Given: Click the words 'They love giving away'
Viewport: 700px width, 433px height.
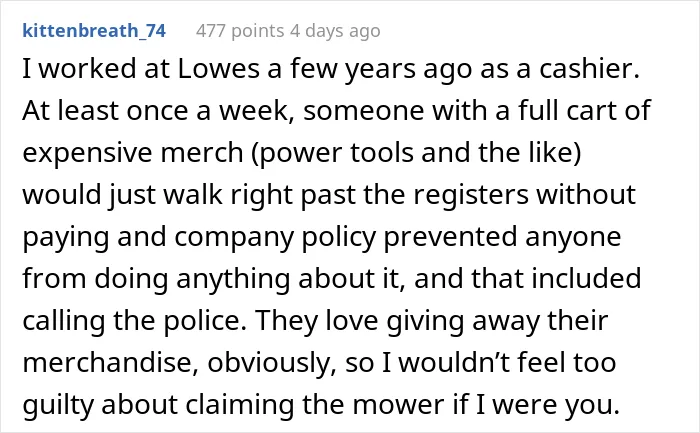Looking at the screenshot, I should [x=398, y=321].
